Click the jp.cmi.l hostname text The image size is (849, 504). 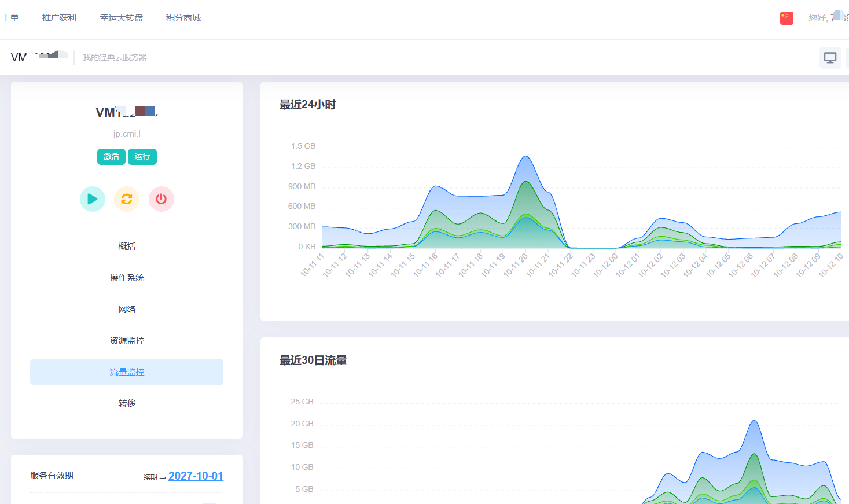coord(127,134)
